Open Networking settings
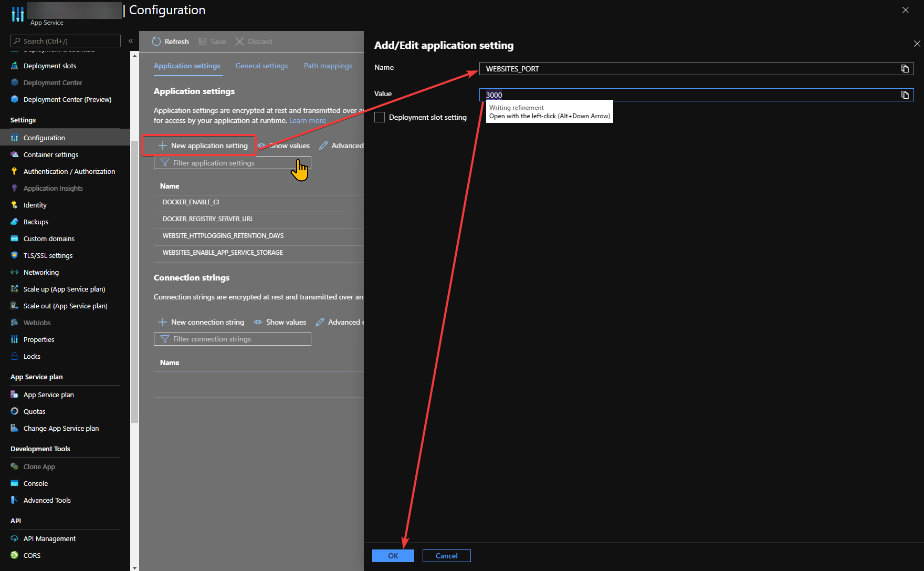Image resolution: width=924 pixels, height=571 pixels. (41, 272)
